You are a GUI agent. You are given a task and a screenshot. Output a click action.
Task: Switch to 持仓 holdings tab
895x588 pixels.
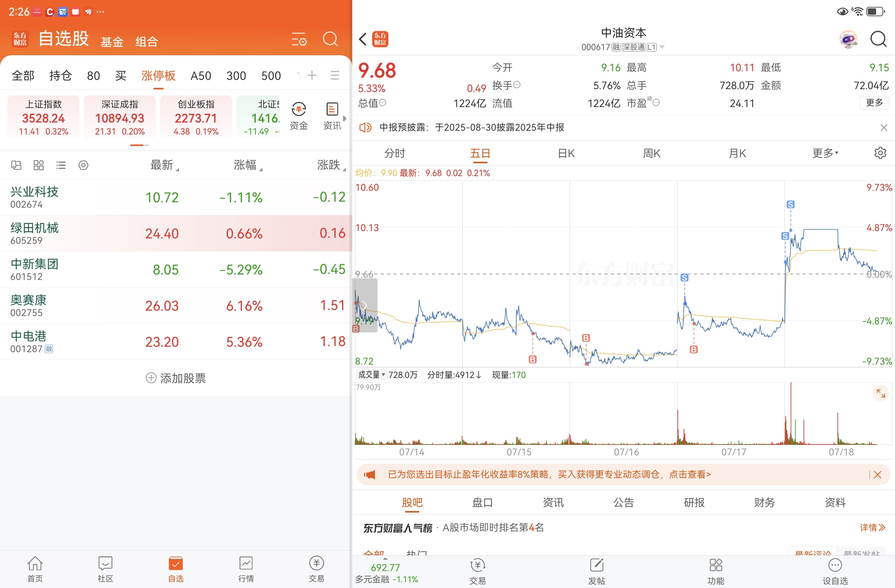click(x=60, y=75)
